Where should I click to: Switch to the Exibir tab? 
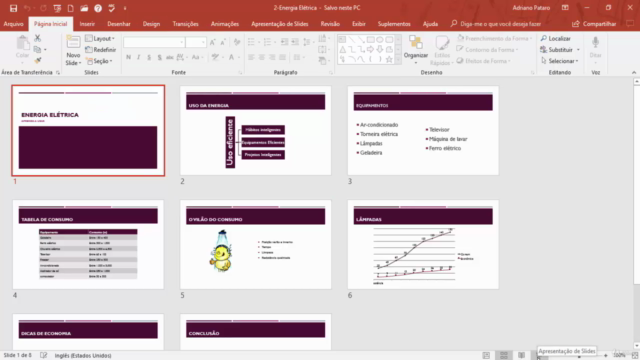(x=359, y=24)
